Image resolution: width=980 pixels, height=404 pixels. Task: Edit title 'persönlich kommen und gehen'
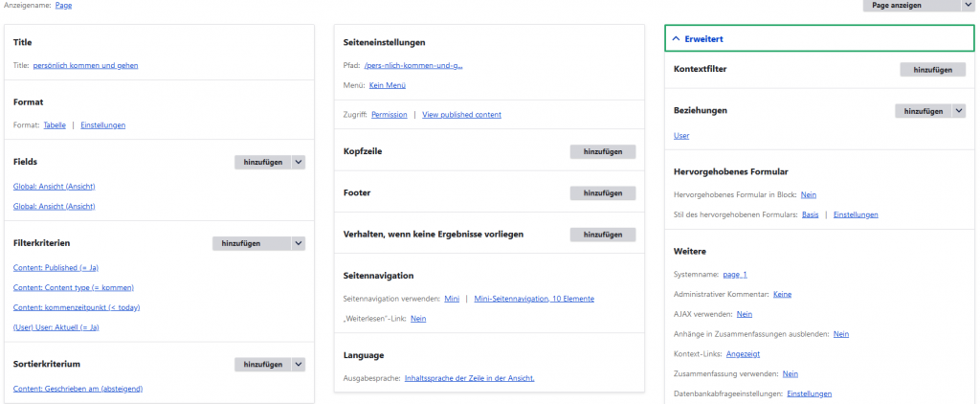pyautogui.click(x=85, y=65)
